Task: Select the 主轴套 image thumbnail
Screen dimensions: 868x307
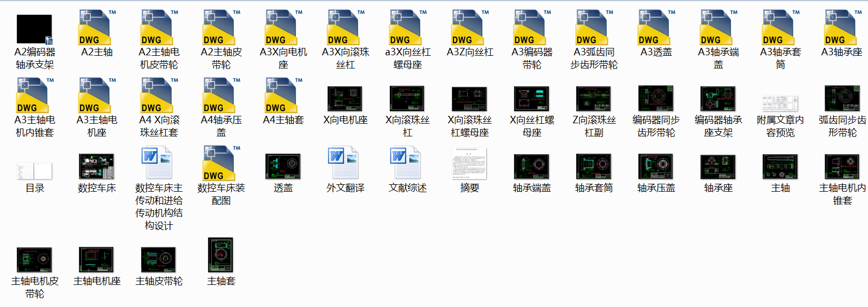Action: point(221,255)
